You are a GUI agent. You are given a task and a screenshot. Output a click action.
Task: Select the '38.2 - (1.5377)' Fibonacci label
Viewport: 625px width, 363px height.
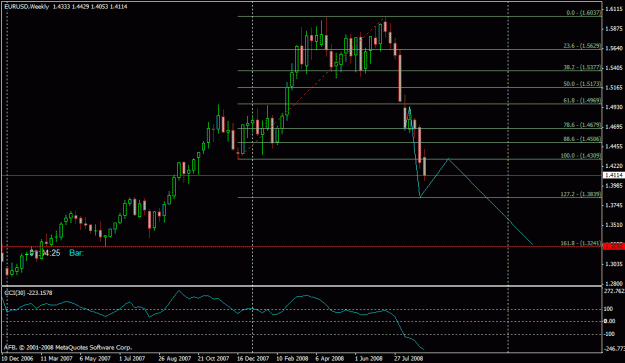click(582, 67)
